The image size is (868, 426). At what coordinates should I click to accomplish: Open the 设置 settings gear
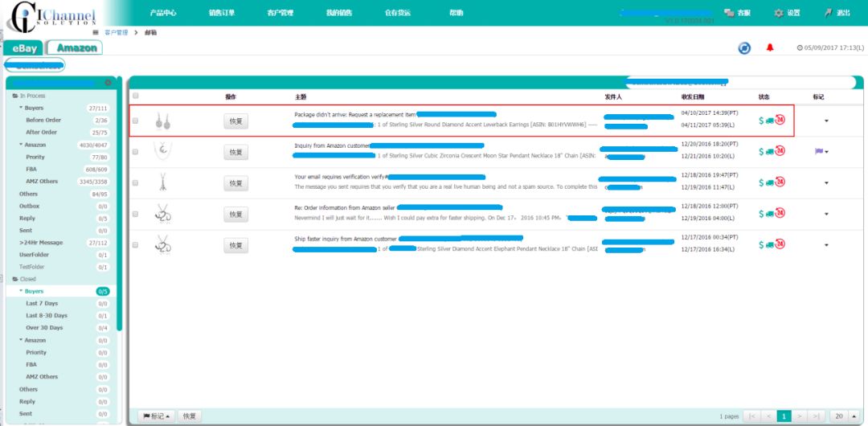tap(779, 13)
